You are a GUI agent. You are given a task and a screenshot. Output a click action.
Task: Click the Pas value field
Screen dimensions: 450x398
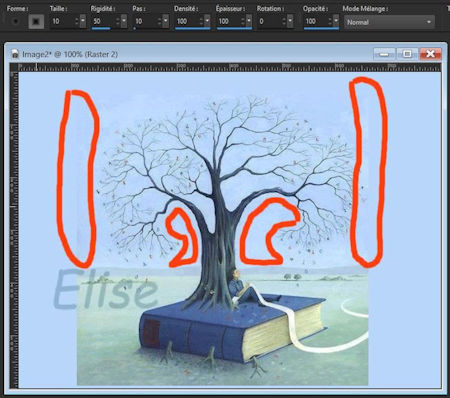tap(145, 21)
